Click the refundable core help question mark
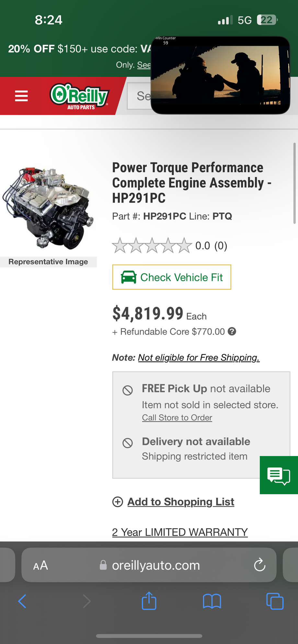 pyautogui.click(x=232, y=332)
